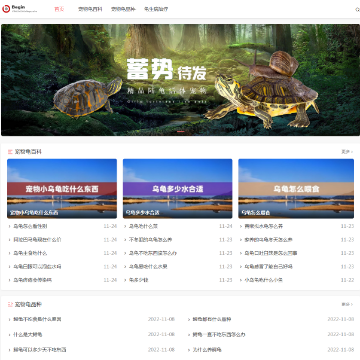The image size is (360, 360).
Task: Click the Begin site logo
Action: [19, 9]
